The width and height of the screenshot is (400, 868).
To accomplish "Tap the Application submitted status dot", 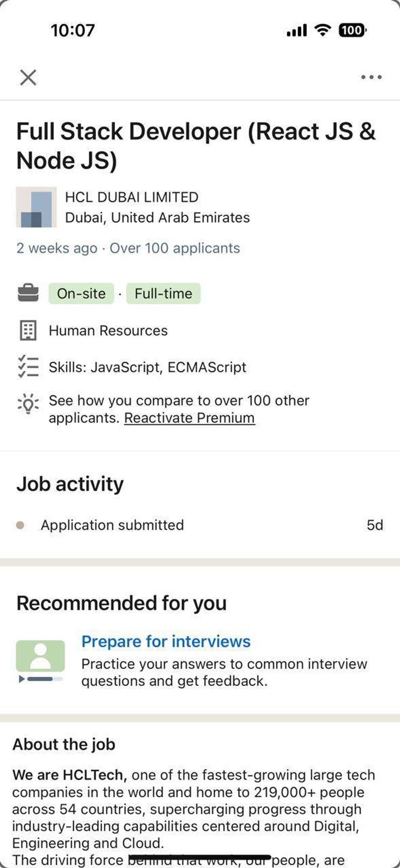I will (x=20, y=525).
